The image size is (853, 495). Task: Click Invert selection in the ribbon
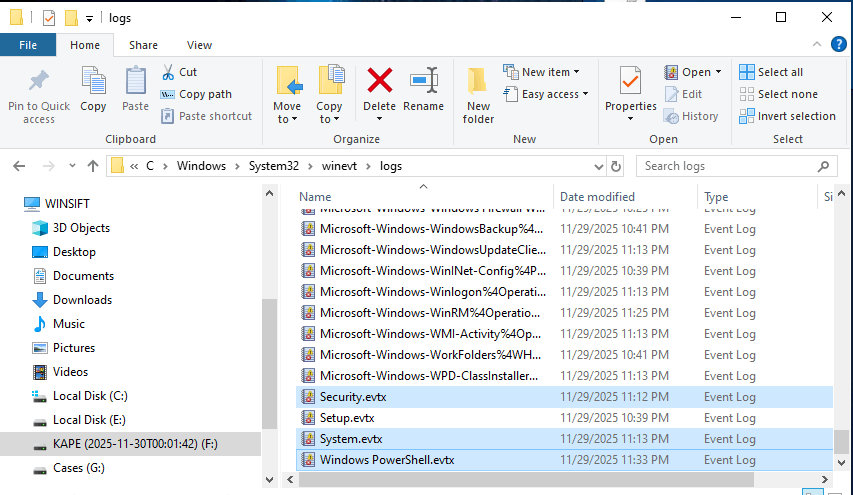[x=787, y=116]
